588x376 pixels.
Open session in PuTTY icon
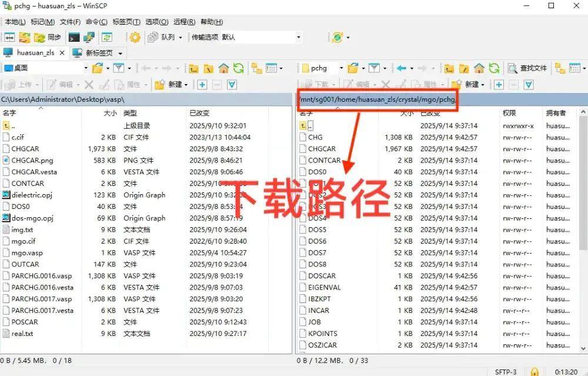[x=89, y=37]
